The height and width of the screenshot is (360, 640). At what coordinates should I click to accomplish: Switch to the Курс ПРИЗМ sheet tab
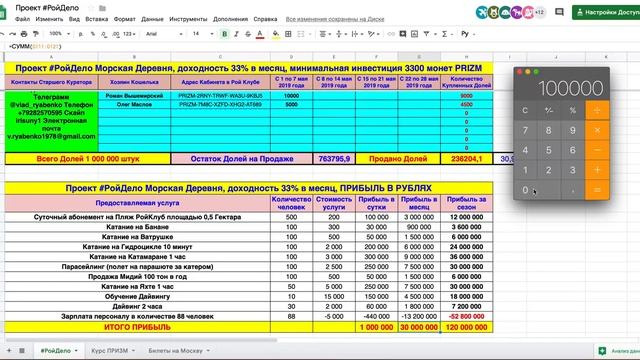[109, 351]
